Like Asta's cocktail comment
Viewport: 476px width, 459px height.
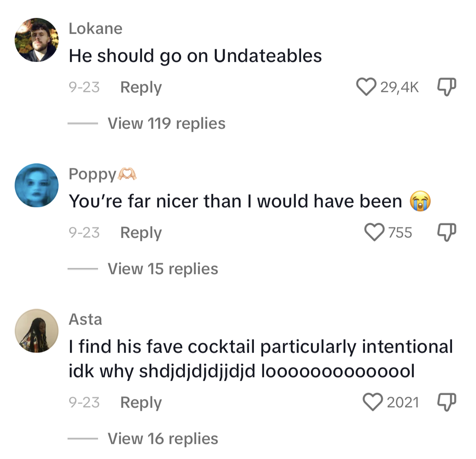tap(373, 402)
